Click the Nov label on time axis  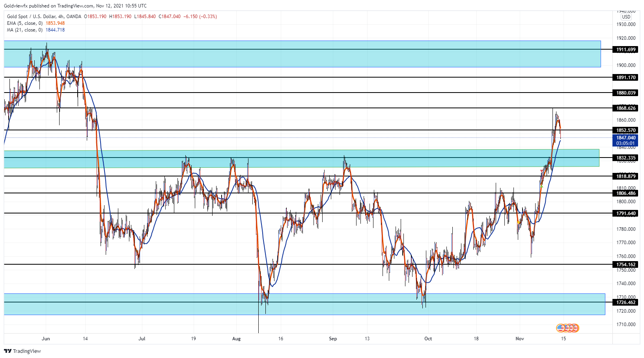(x=520, y=339)
